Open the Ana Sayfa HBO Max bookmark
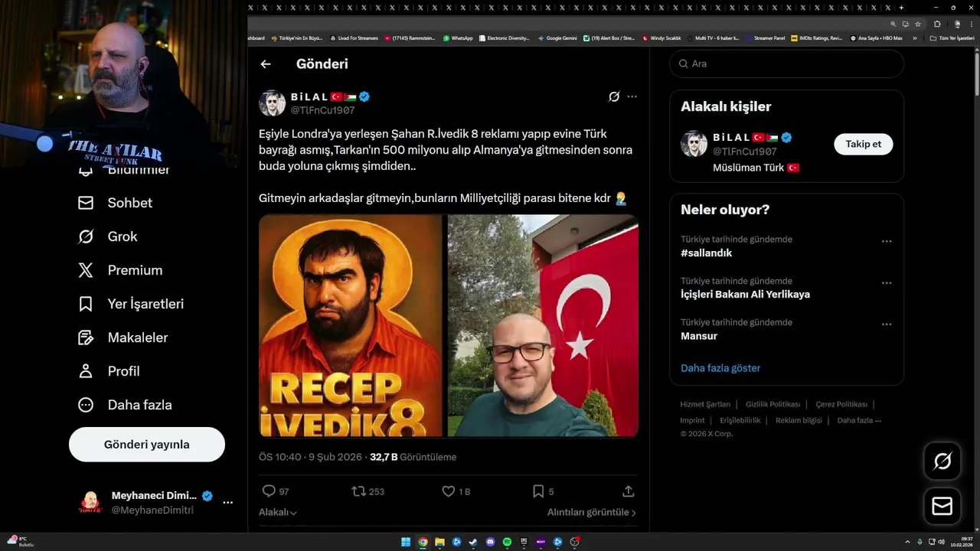Image resolution: width=980 pixels, height=551 pixels. coord(876,38)
